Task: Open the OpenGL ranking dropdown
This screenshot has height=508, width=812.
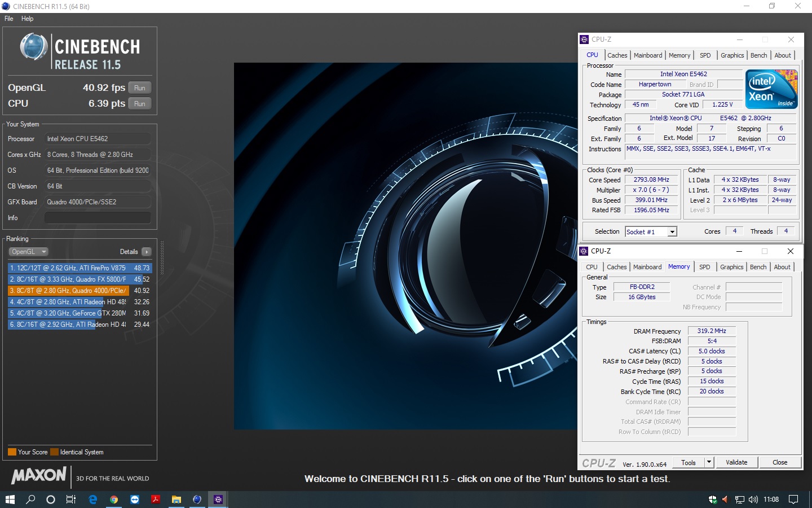Action: 28,252
